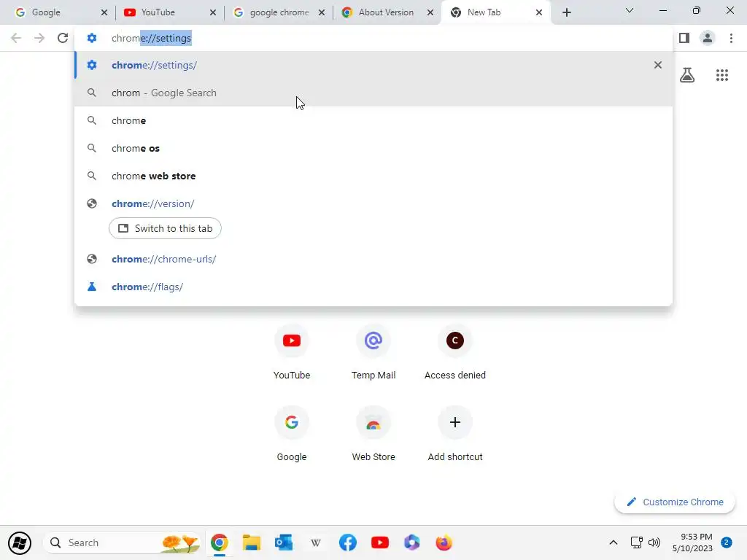Click the Add shortcut button

(x=455, y=434)
